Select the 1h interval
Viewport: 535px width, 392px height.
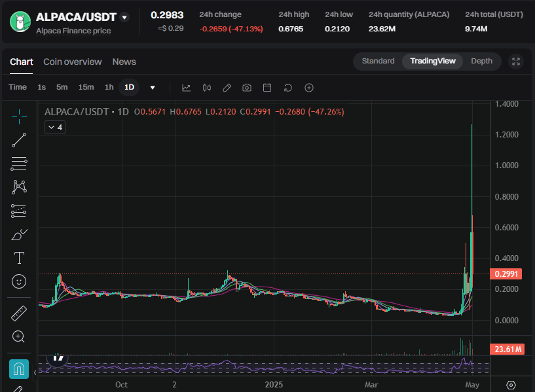(x=109, y=87)
